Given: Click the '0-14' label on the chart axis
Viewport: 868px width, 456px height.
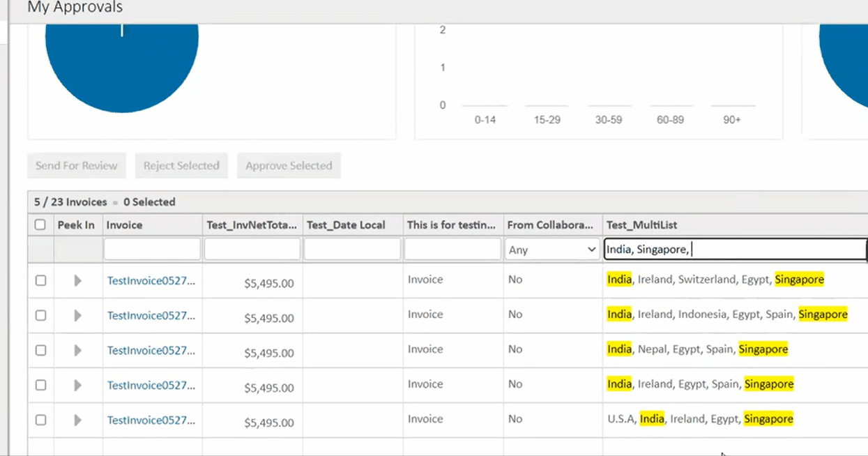Looking at the screenshot, I should (x=485, y=120).
